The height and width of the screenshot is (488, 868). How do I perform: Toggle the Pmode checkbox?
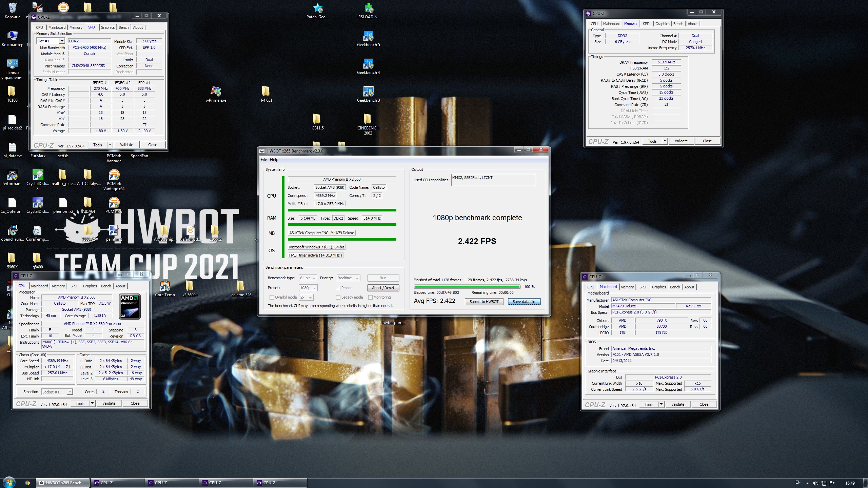338,288
